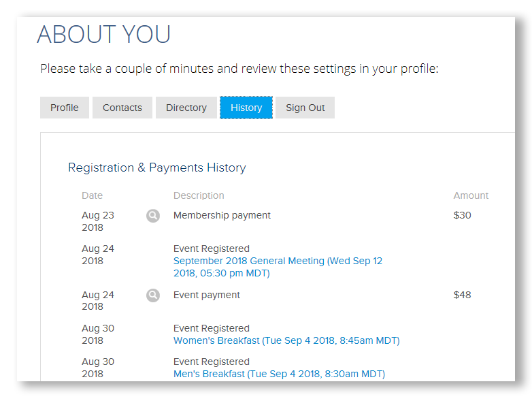Click the Event payment description text

[x=207, y=295]
